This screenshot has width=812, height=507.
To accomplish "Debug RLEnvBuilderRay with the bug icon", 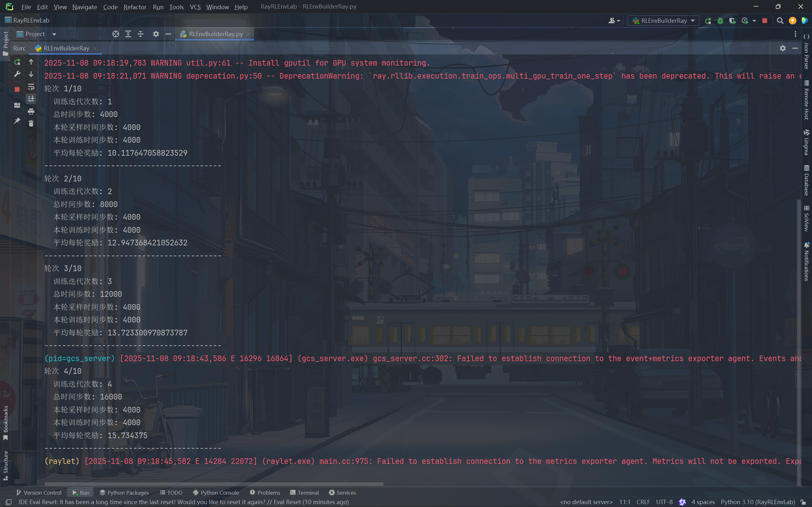I will (720, 21).
